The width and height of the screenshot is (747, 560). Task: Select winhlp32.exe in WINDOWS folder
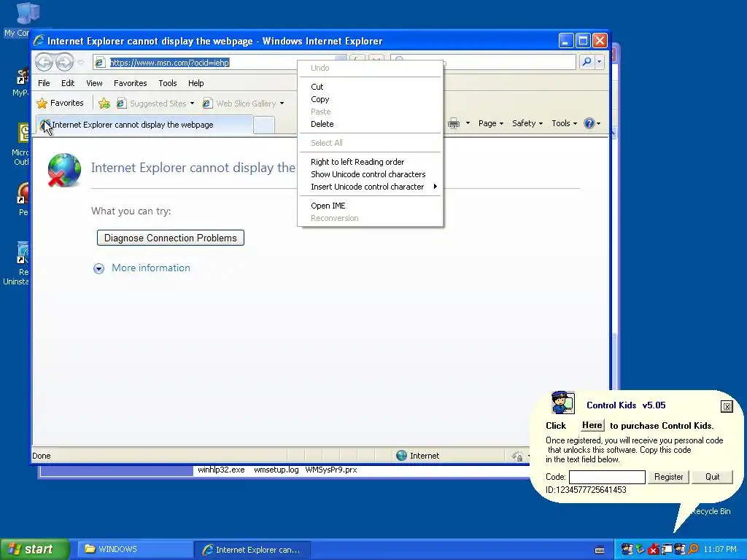pyautogui.click(x=221, y=470)
